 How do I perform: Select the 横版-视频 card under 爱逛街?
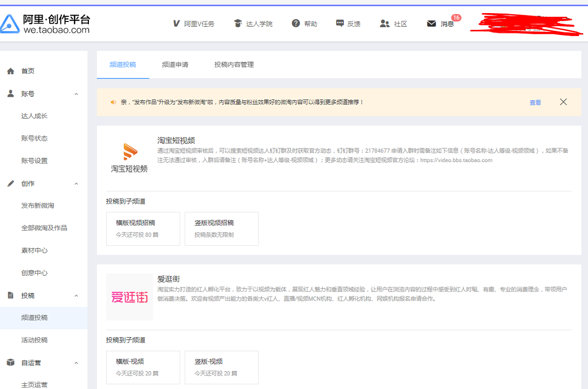pos(143,367)
